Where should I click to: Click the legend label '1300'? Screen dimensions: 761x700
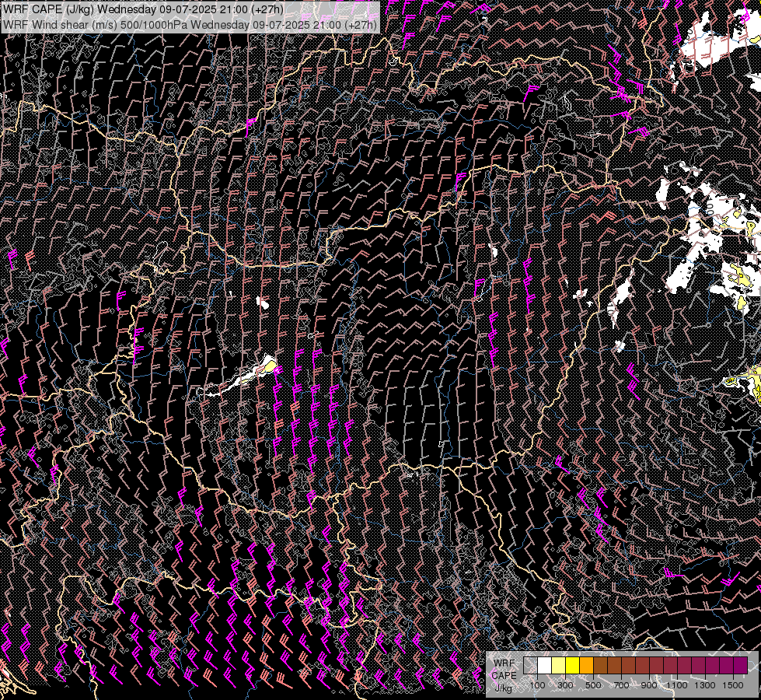(x=705, y=685)
